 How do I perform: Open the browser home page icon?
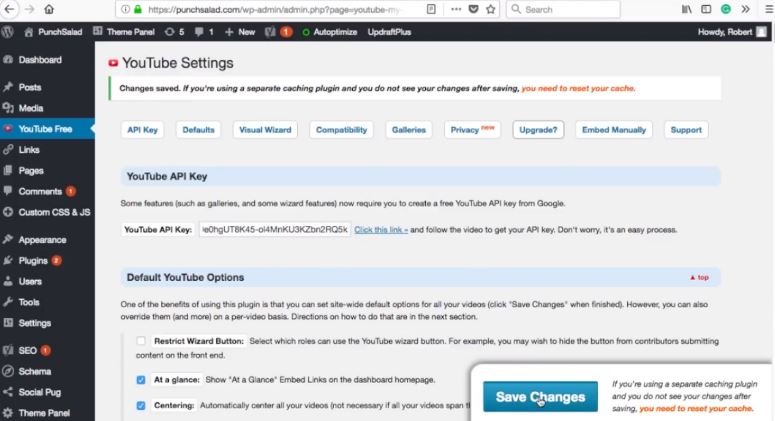coord(49,9)
